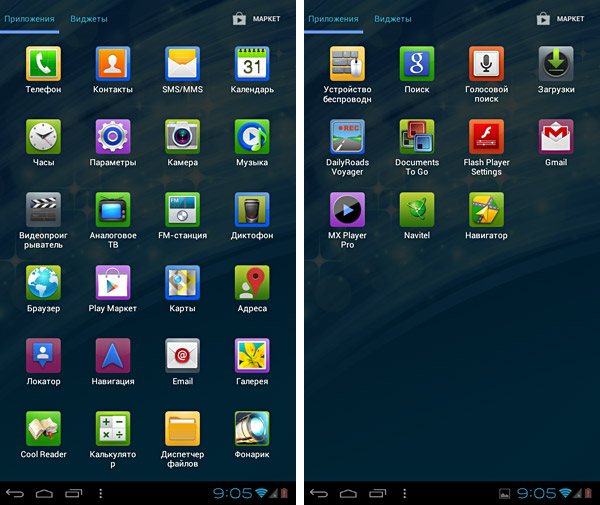Switch to Виджеты tab on left screen
The height and width of the screenshot is (505, 600).
[x=89, y=19]
